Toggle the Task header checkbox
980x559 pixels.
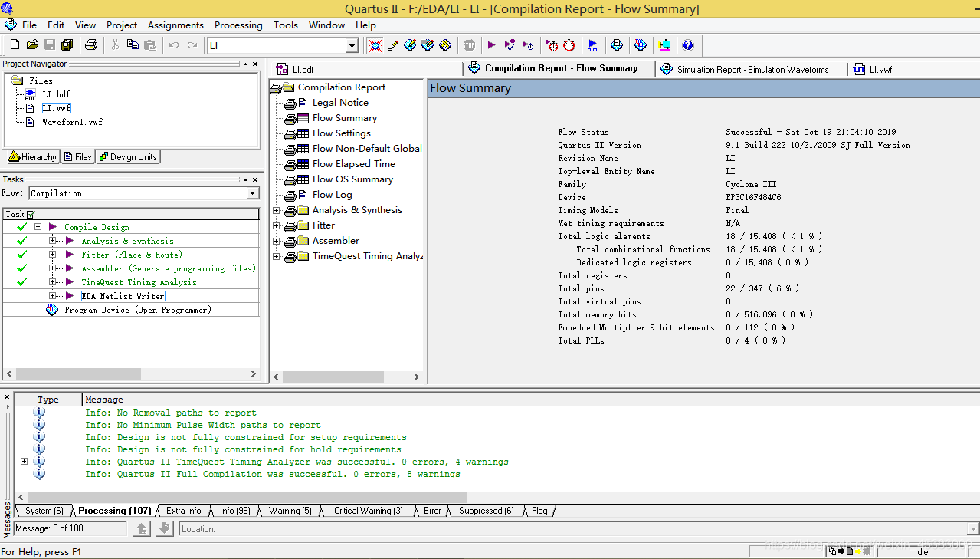coord(31,214)
